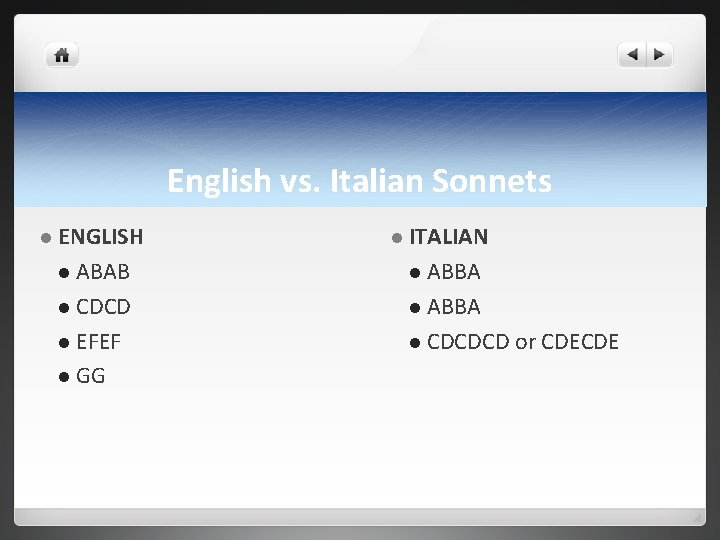Advance with the next slide arrow

pos(660,55)
